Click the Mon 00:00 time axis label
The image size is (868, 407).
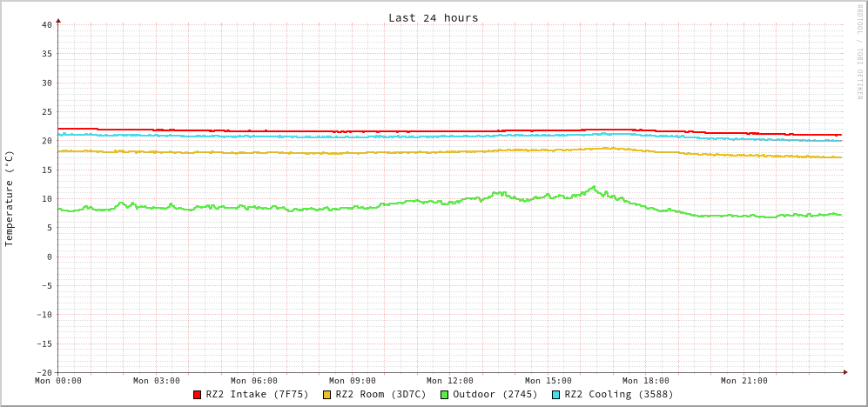click(x=58, y=381)
